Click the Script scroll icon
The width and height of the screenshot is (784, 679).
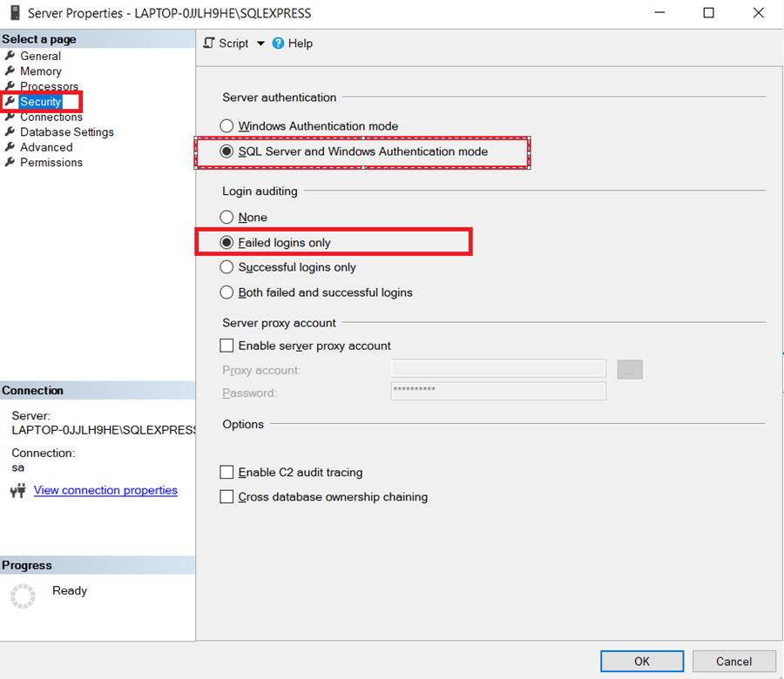click(x=208, y=43)
